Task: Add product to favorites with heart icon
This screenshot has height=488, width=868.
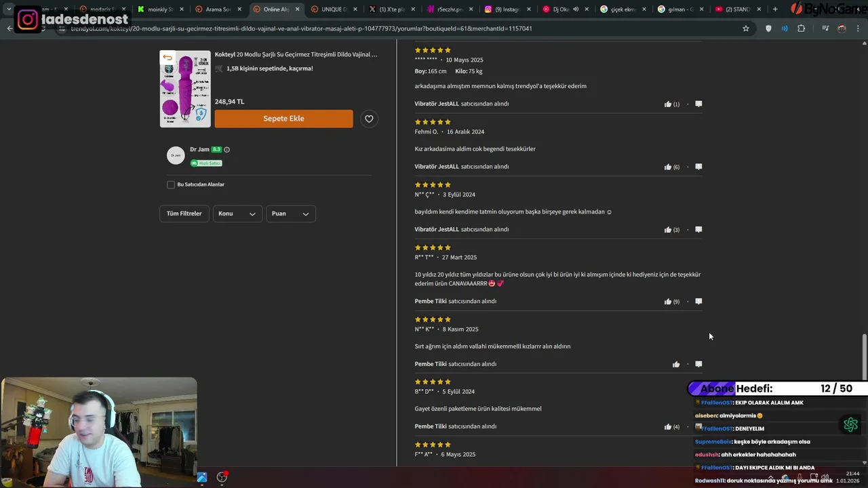Action: (x=369, y=119)
